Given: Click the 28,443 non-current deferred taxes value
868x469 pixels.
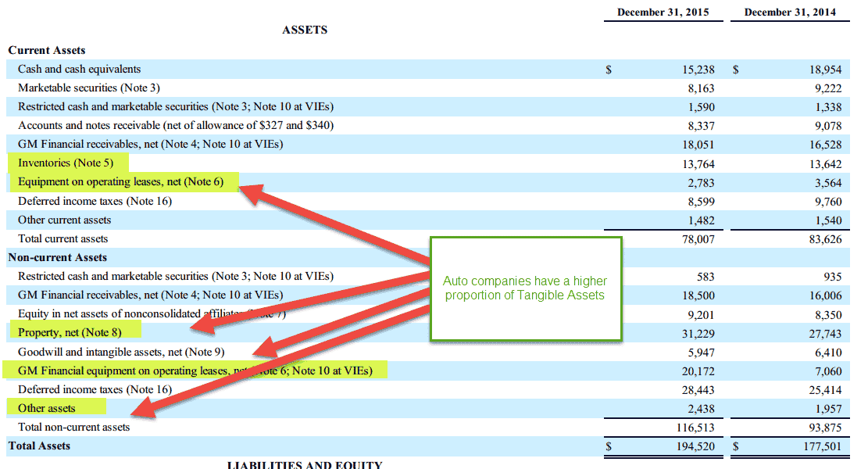Looking at the screenshot, I should click(x=698, y=391).
